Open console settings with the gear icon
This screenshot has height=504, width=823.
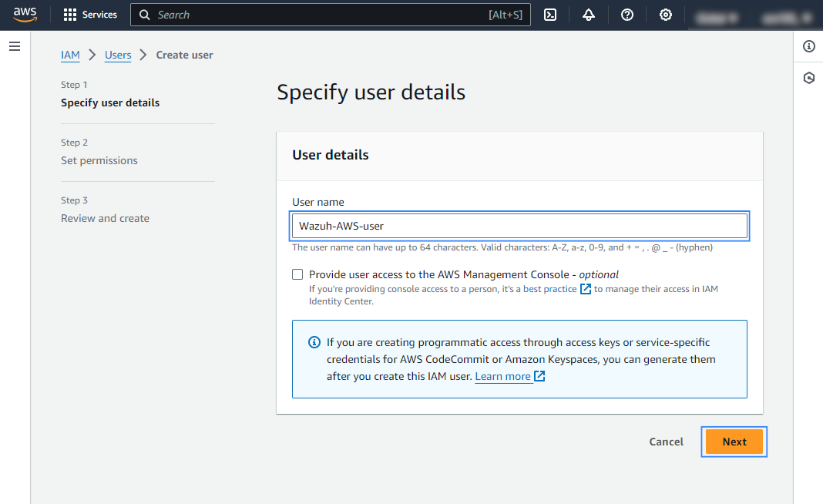pos(665,15)
